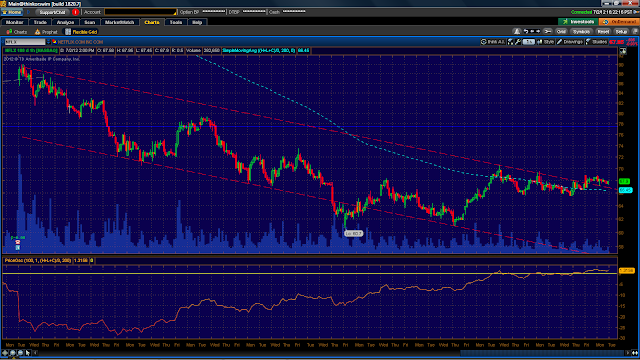This screenshot has height=360, width=640.
Task: Switch to Prophet chart mode
Action: (46, 32)
